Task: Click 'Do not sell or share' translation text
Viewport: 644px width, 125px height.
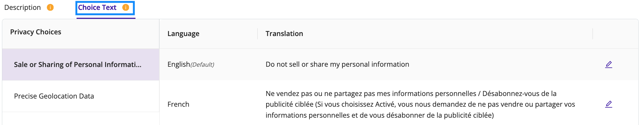Action: coord(337,64)
